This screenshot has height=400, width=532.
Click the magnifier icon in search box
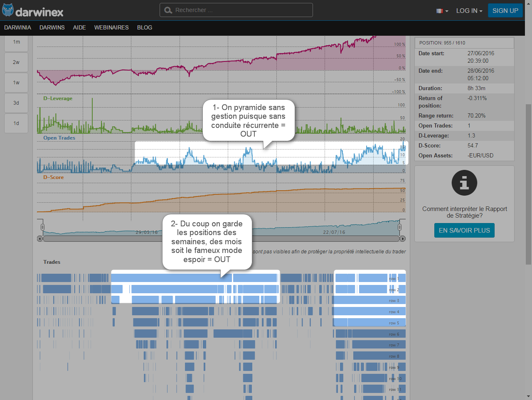(168, 10)
